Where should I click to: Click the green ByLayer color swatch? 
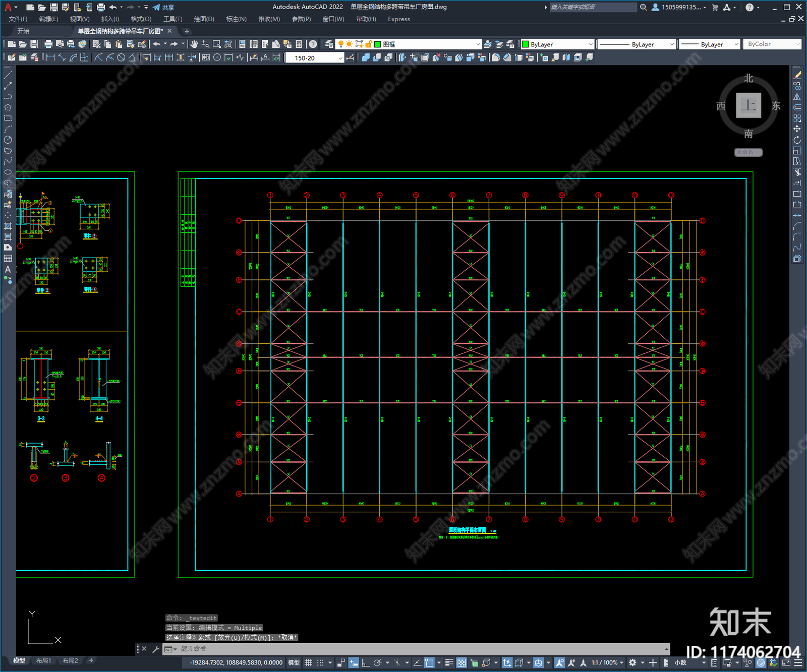(525, 44)
